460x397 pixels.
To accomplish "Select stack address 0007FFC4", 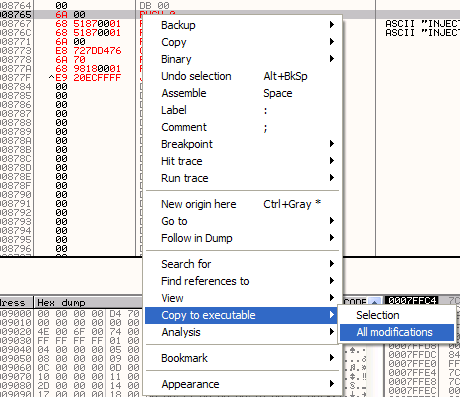I will click(412, 301).
